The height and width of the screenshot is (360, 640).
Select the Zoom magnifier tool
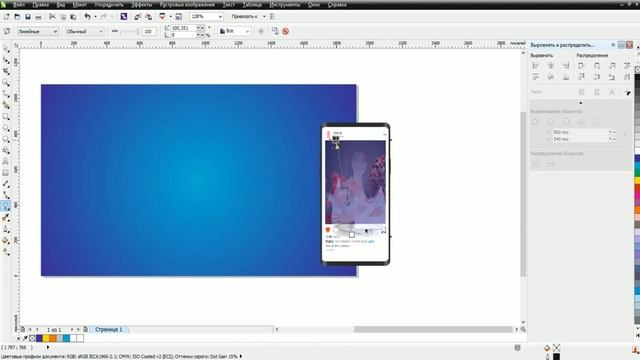6,83
